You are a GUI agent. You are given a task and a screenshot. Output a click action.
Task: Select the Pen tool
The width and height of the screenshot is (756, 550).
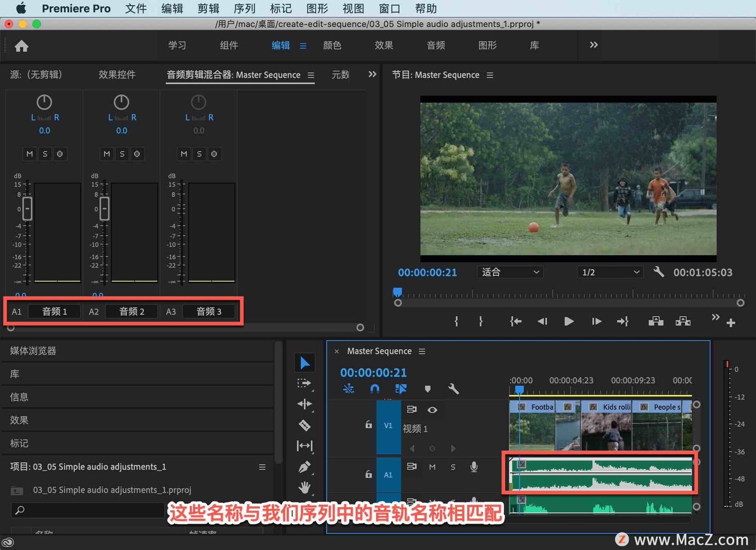pos(304,467)
